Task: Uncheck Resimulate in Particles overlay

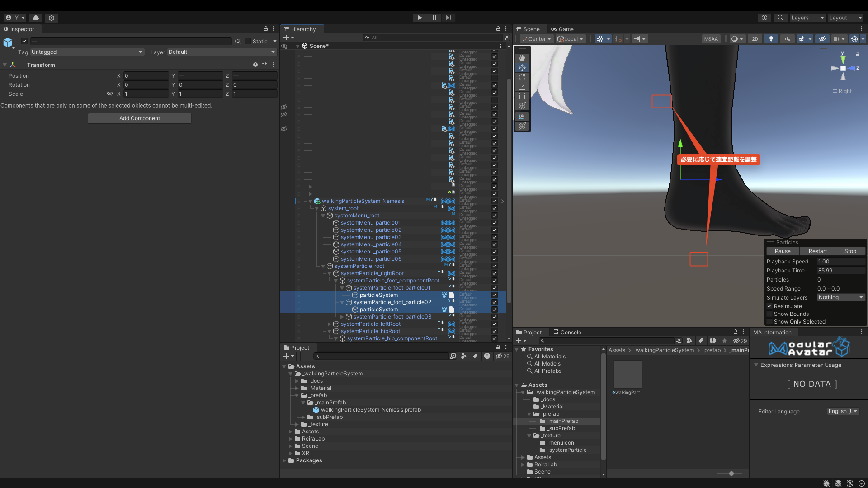Action: tap(769, 306)
